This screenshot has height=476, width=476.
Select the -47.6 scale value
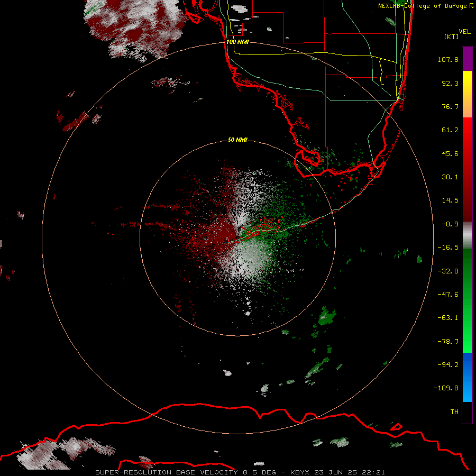coord(448,295)
